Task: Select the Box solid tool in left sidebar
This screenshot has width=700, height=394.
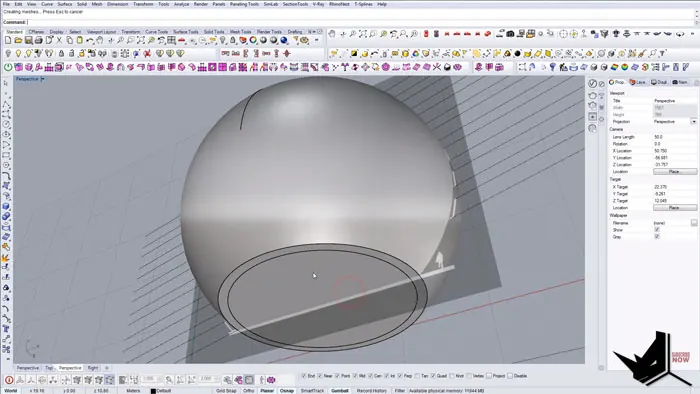Action: (6, 207)
